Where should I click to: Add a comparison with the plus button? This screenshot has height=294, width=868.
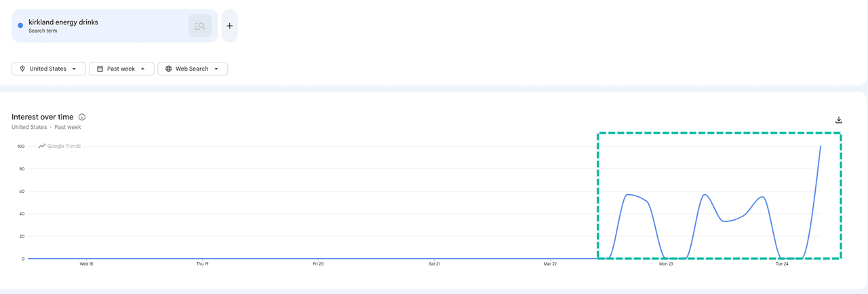pos(229,26)
